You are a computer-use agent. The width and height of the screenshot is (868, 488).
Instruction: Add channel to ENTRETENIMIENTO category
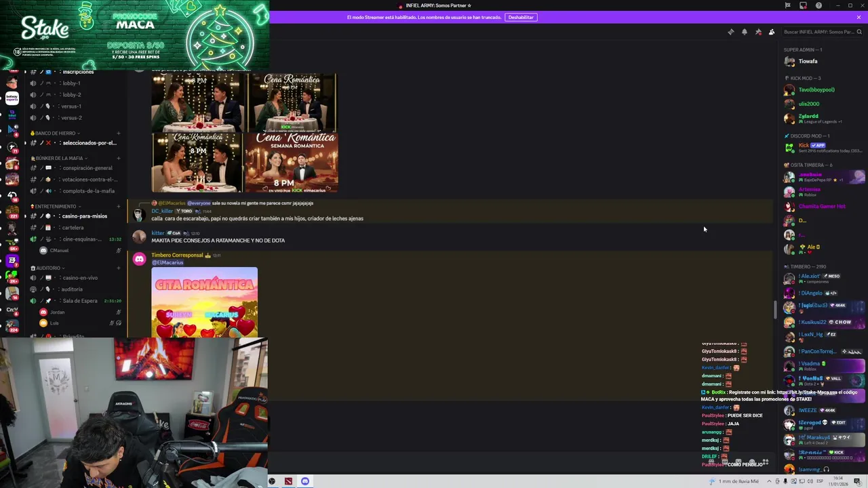click(x=118, y=207)
